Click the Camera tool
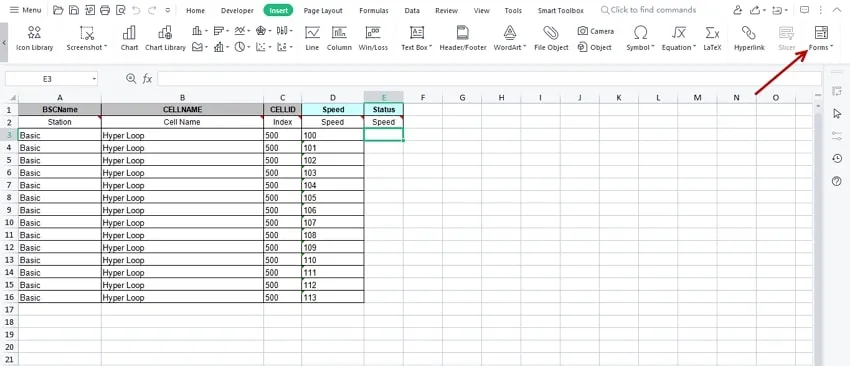 596,31
